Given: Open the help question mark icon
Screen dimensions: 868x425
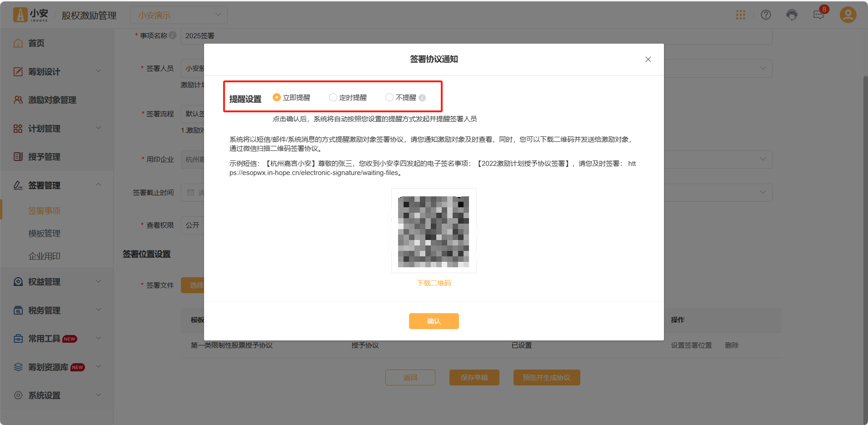Looking at the screenshot, I should 766,15.
